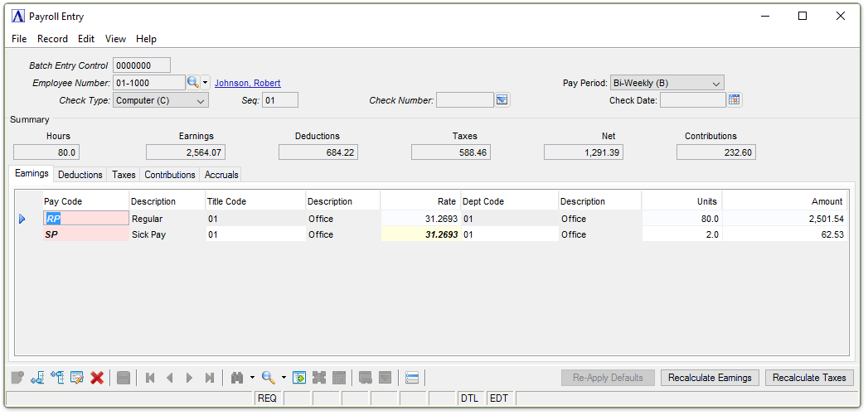Open the Check Type combo box
This screenshot has height=415, width=868.
tap(161, 101)
